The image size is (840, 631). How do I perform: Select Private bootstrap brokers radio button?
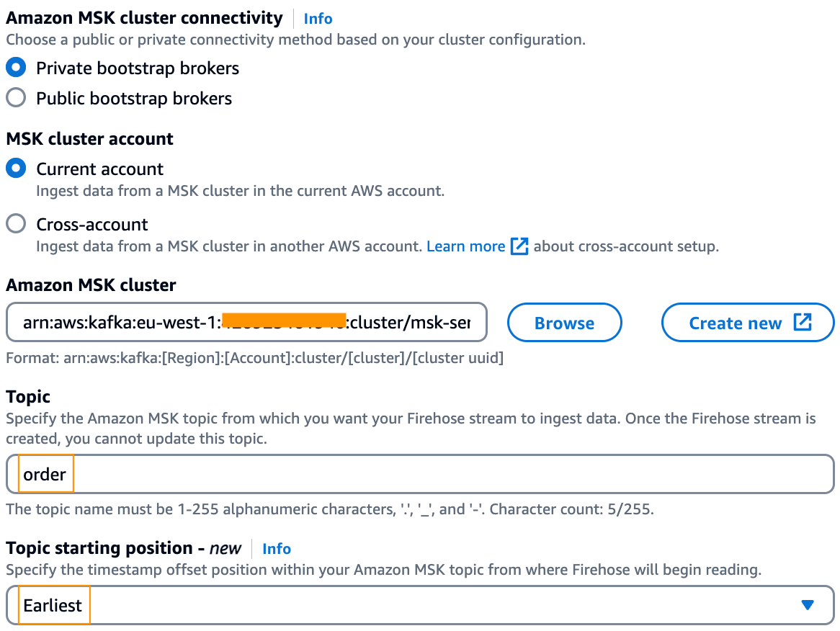pos(16,68)
